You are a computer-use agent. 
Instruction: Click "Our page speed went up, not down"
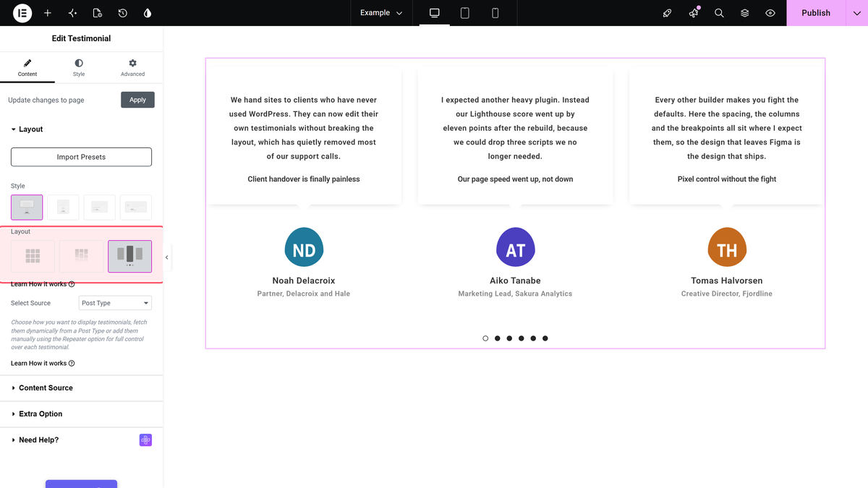(x=515, y=179)
